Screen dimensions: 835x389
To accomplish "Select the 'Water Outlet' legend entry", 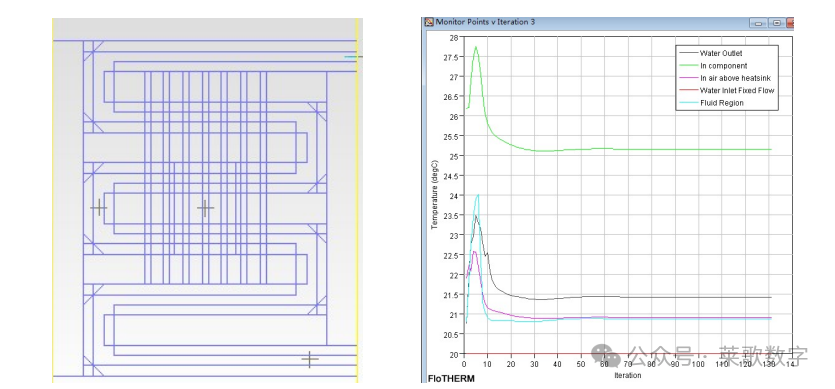I will coord(721,53).
